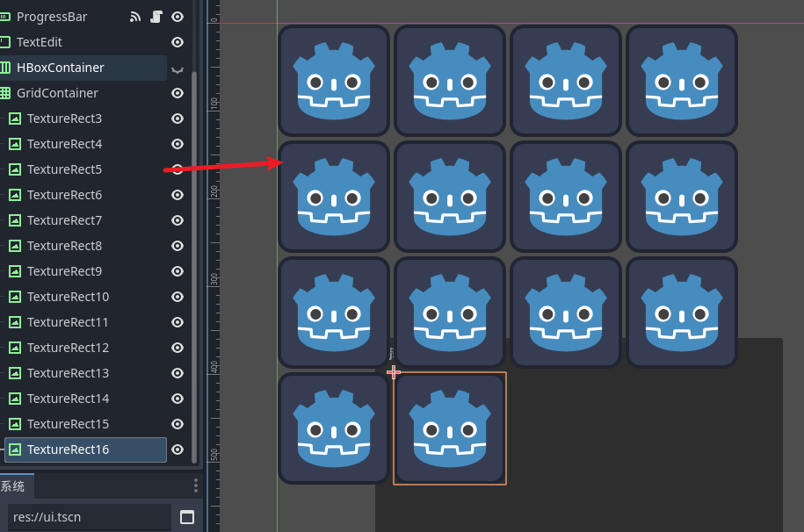
Task: Hide the GridContainer node
Action: 177,93
